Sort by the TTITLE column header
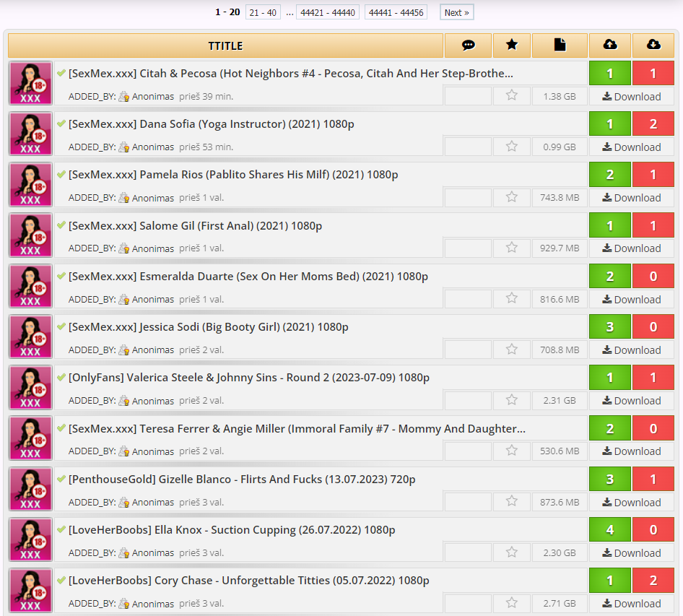683x616 pixels. pos(226,45)
